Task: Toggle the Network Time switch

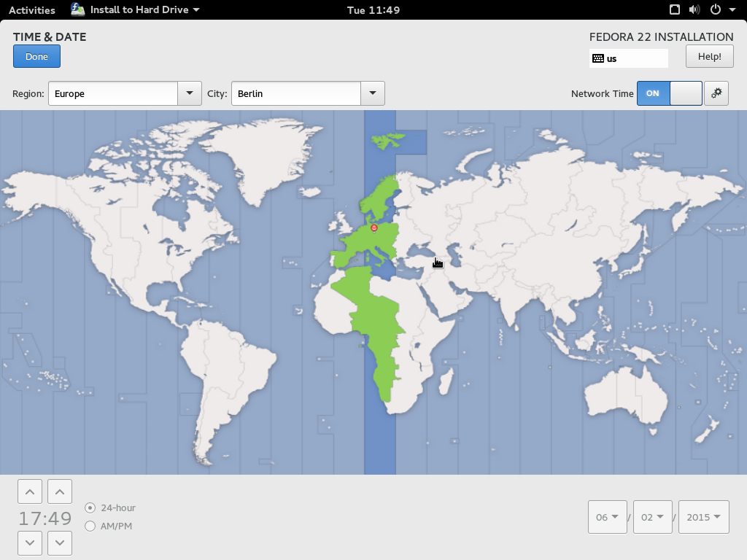Action: (669, 93)
